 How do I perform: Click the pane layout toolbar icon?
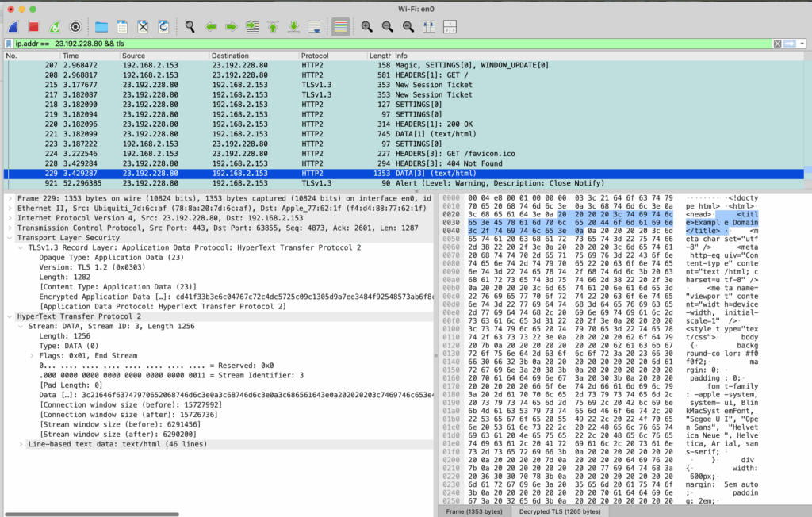pos(450,27)
